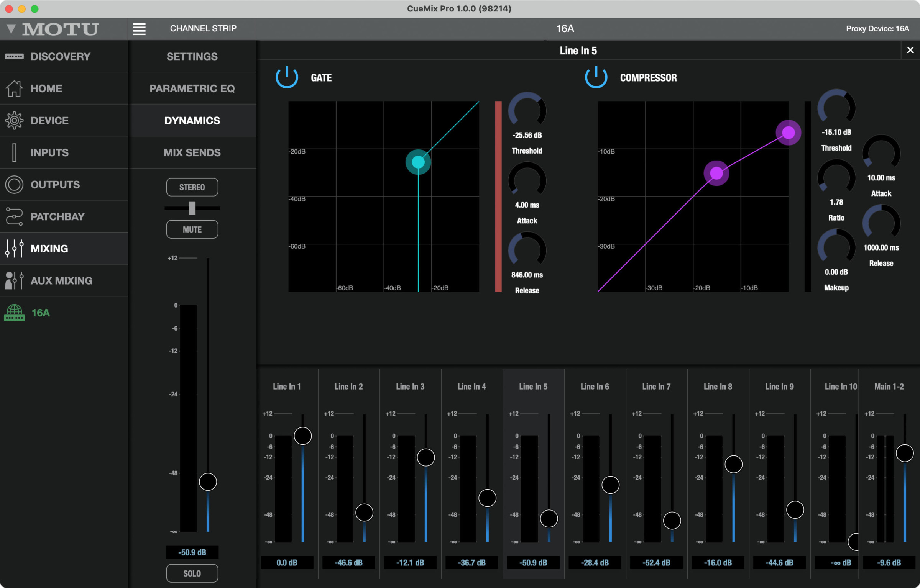The height and width of the screenshot is (588, 920).
Task: Mute the Line In 5 channel
Action: point(192,229)
